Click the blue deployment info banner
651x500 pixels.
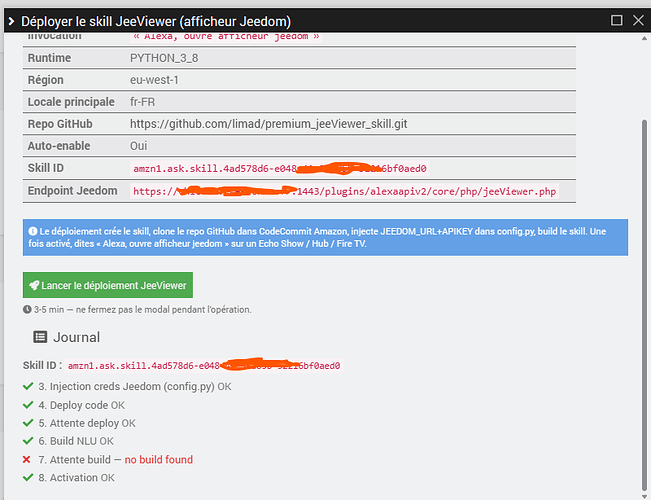pos(325,237)
